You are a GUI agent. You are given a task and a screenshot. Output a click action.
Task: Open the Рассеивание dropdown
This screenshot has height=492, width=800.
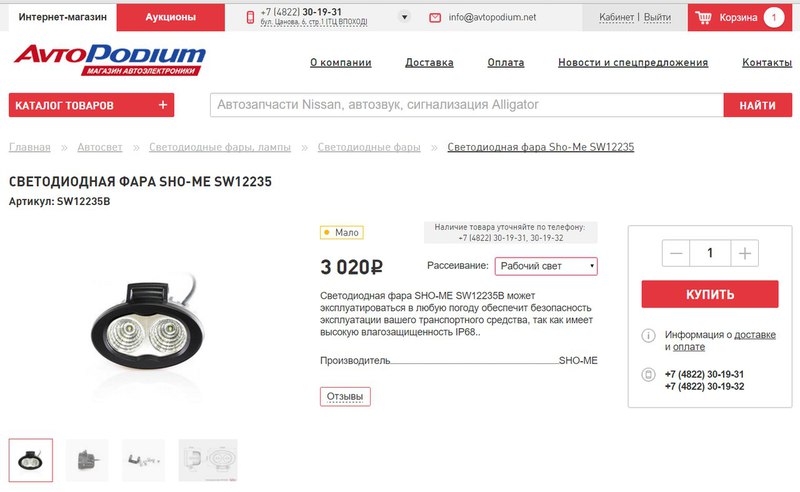pyautogui.click(x=546, y=266)
